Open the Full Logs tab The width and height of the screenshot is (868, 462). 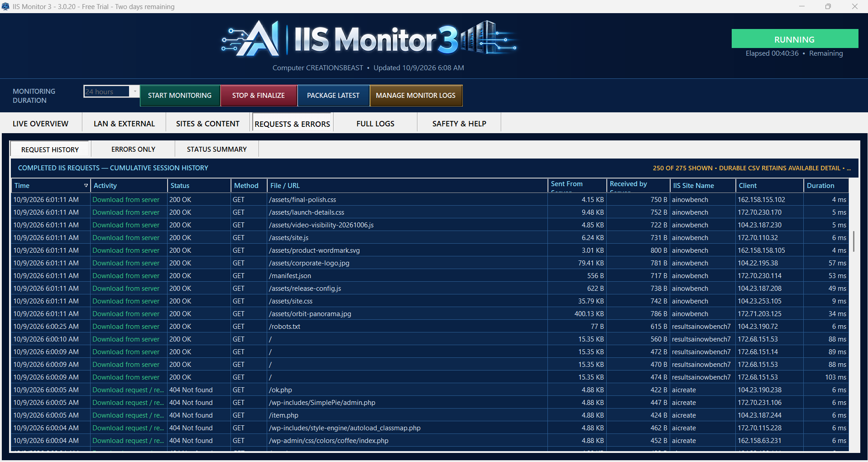coord(375,124)
